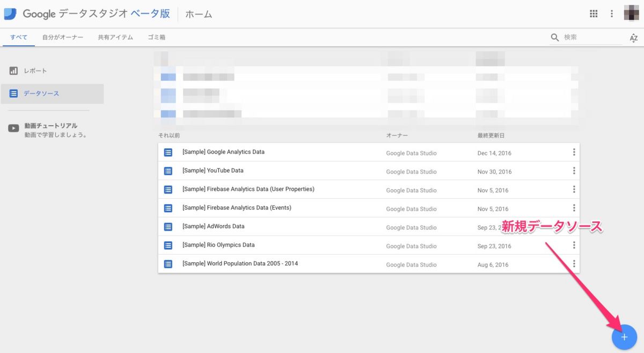Select the 自分がオーナー tab
644x353 pixels.
pos(63,38)
